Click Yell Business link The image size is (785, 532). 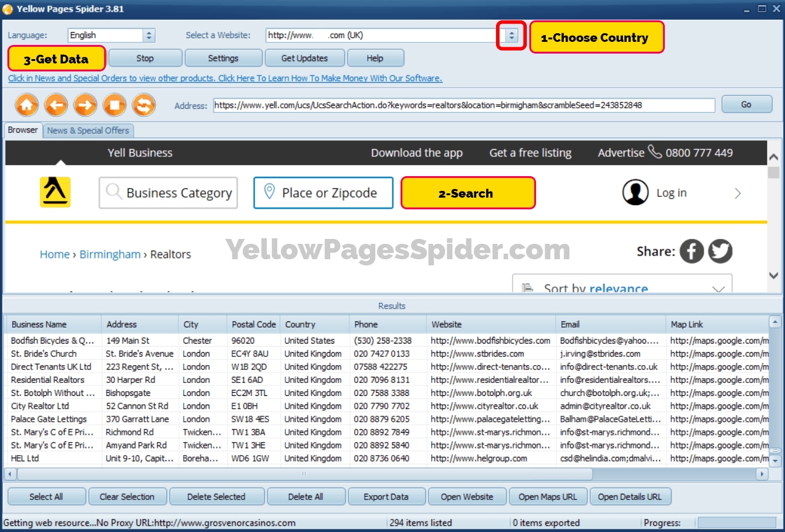(140, 153)
